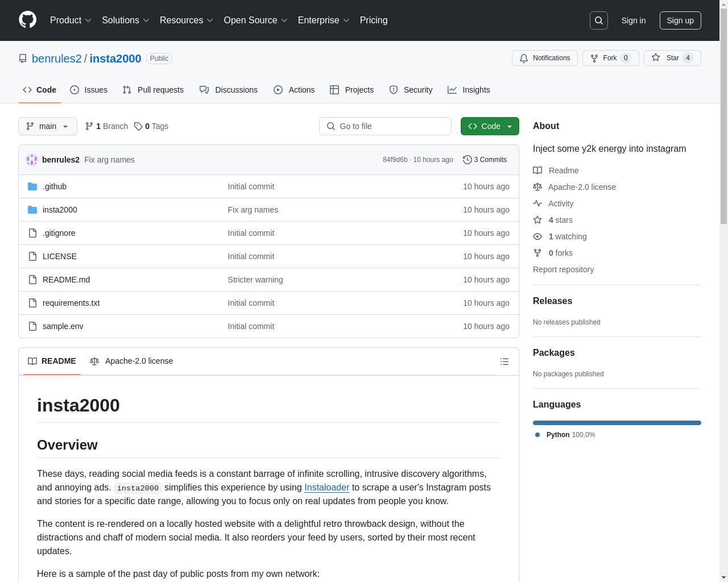The width and height of the screenshot is (728, 582).
Task: Switch to the Security tab
Action: 411,90
